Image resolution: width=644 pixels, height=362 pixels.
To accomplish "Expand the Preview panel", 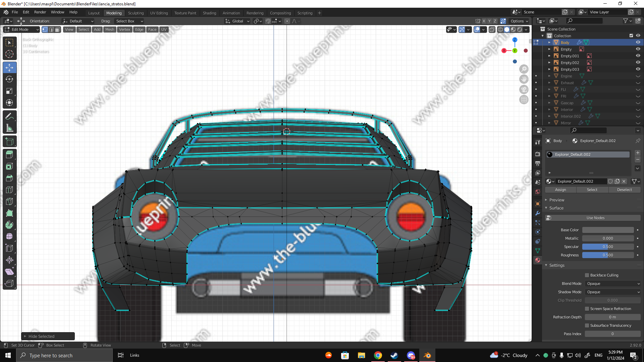I will click(556, 200).
